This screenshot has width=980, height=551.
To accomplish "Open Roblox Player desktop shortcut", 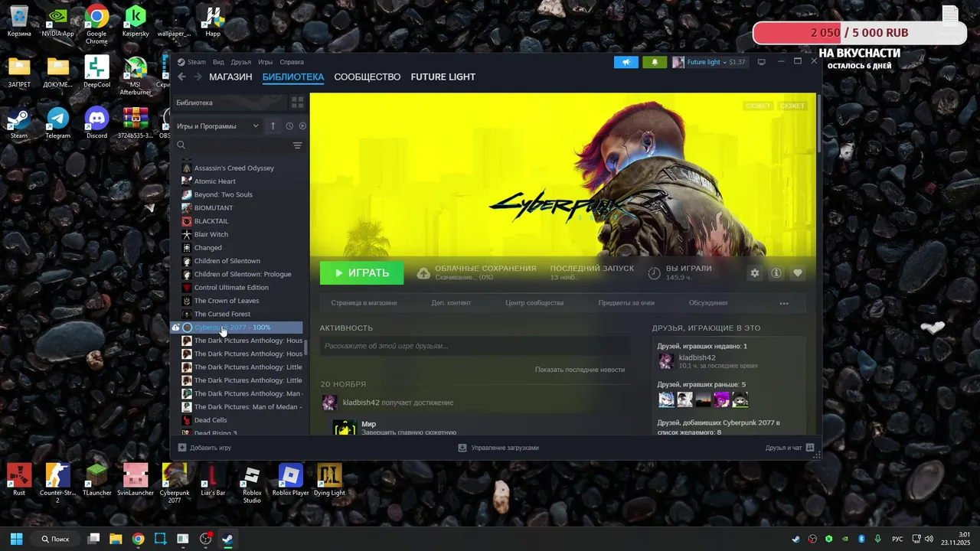I will 291,480.
